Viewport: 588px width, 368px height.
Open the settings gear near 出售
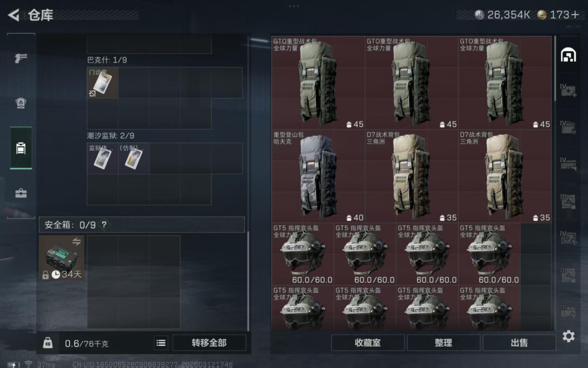pos(568,336)
